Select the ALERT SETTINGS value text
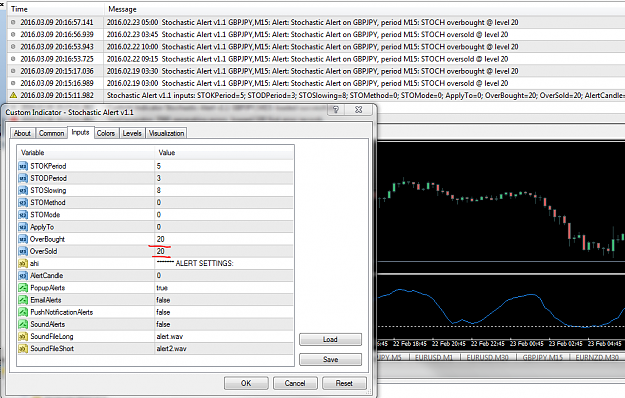The image size is (625, 398). pyautogui.click(x=195, y=263)
